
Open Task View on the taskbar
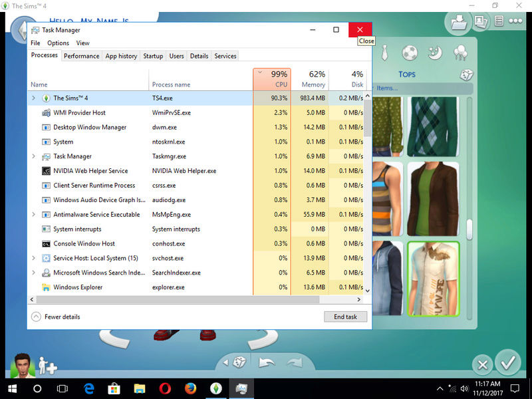click(x=63, y=389)
